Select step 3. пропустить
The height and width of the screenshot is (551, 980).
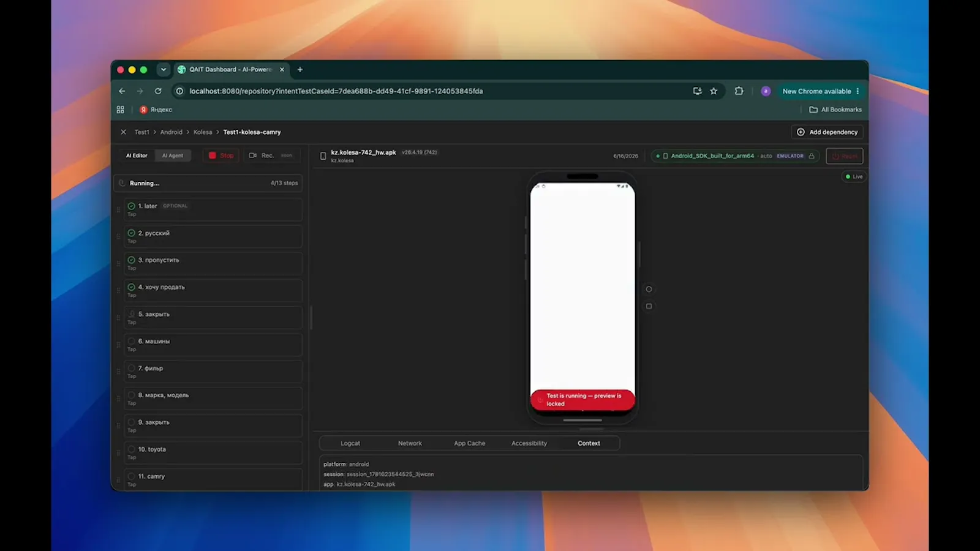pos(213,263)
